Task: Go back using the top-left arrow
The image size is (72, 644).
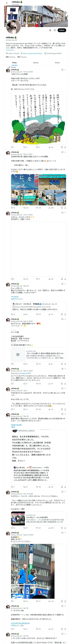Action: (x=7, y=3)
